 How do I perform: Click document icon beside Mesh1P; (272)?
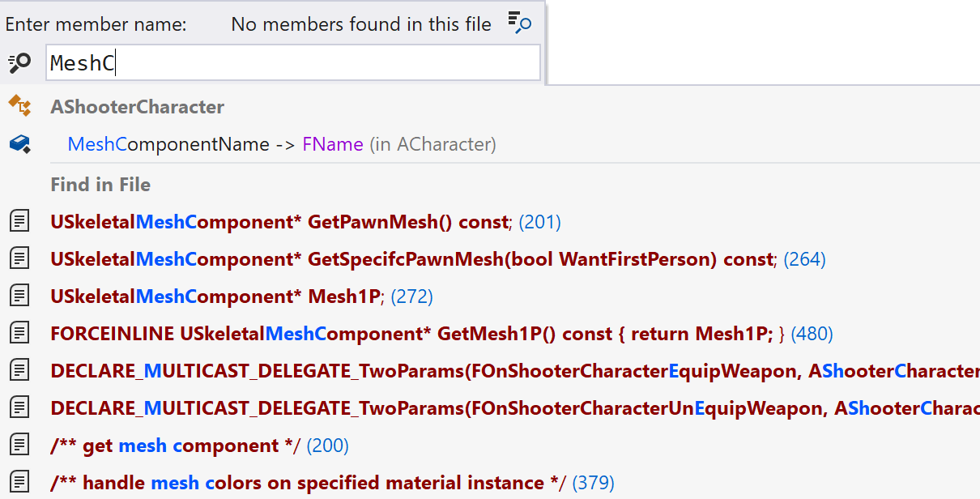click(19, 296)
